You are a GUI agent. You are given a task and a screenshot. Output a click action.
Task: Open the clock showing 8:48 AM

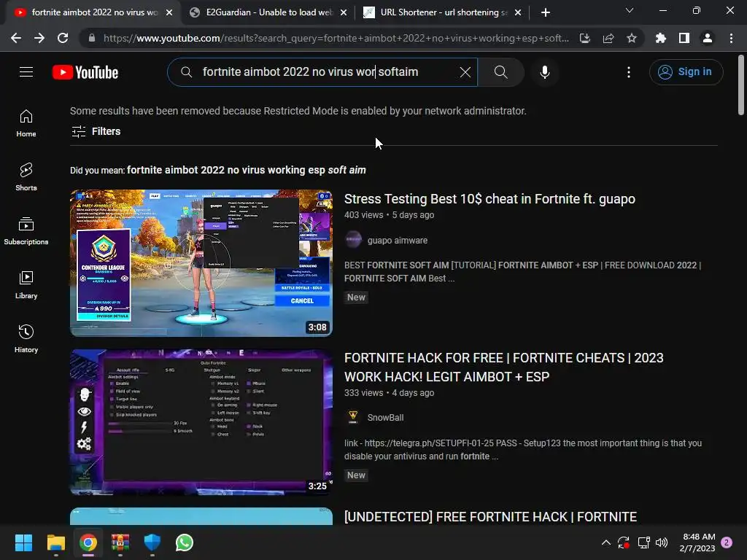point(697,542)
